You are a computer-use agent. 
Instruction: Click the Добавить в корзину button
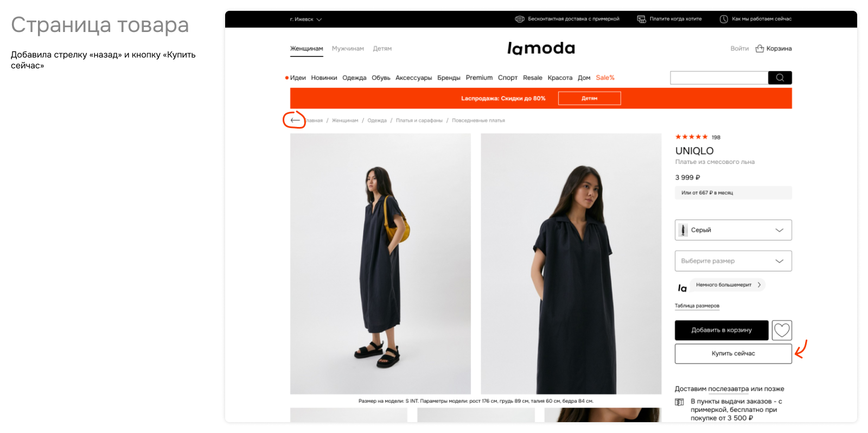(x=722, y=330)
